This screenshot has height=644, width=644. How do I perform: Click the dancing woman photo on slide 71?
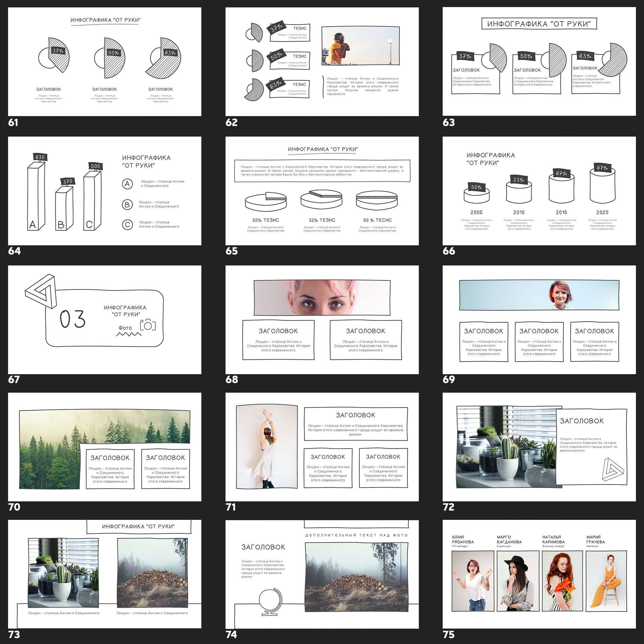tap(267, 447)
